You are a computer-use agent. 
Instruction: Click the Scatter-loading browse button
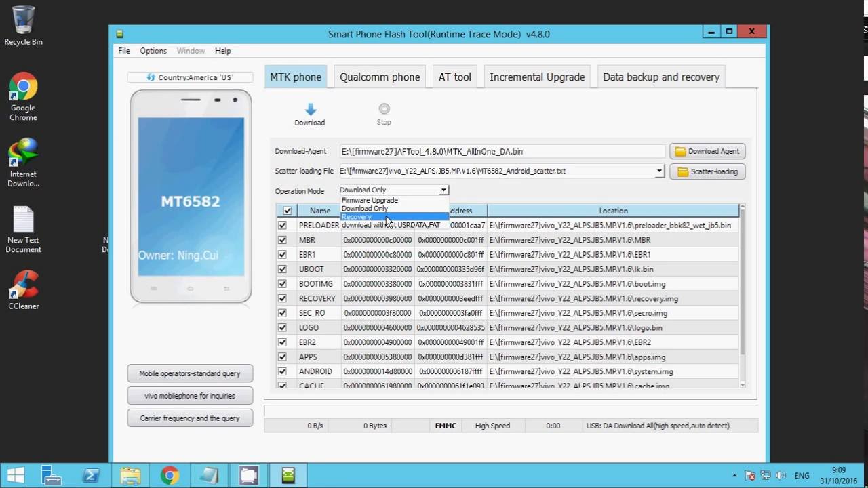click(707, 172)
